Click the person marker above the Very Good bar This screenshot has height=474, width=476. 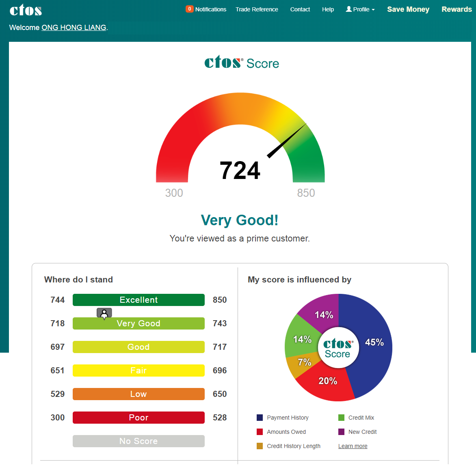click(x=104, y=314)
